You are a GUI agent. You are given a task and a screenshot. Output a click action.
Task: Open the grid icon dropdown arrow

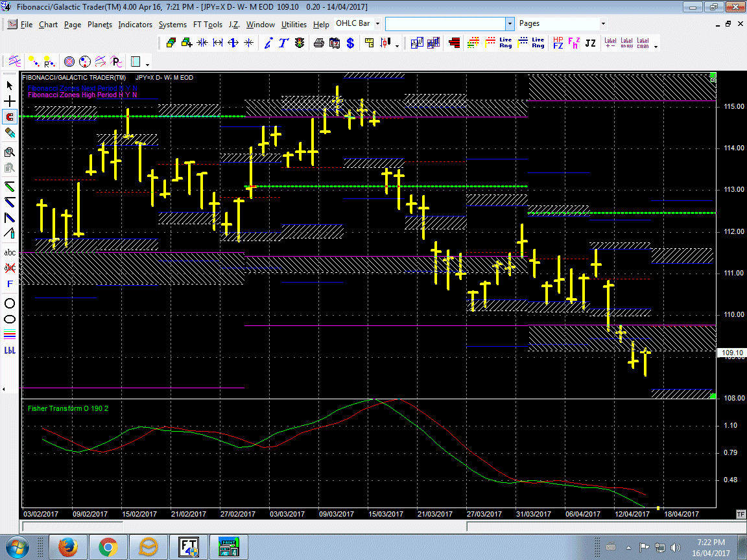pyautogui.click(x=148, y=64)
